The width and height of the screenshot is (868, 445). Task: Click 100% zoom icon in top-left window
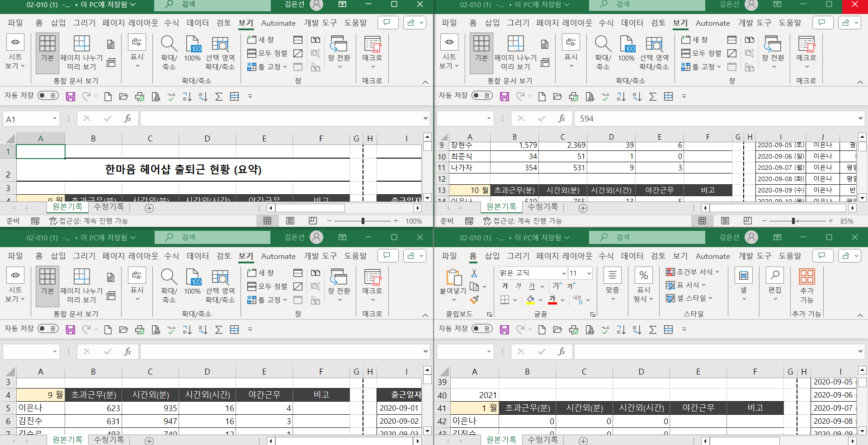193,49
